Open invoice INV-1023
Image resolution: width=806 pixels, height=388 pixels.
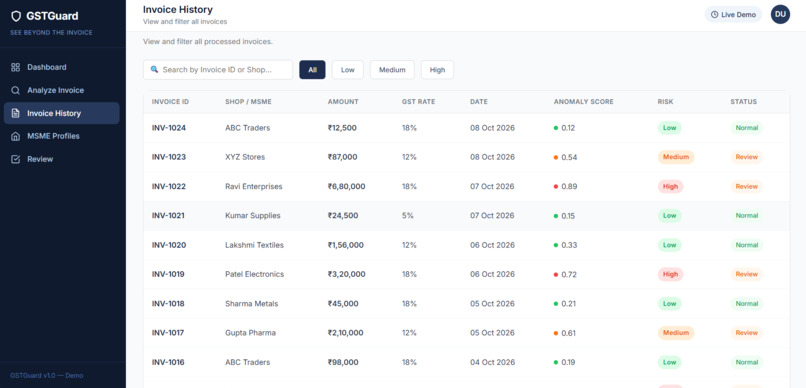coord(169,157)
